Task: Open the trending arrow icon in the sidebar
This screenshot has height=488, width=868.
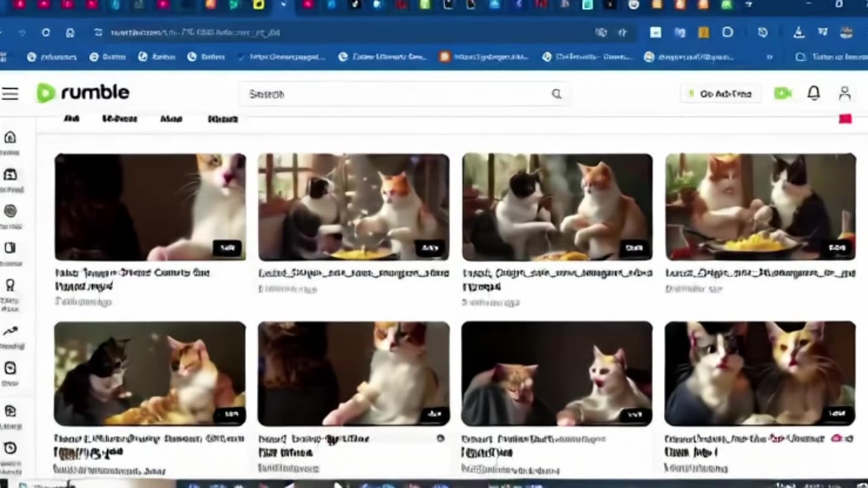Action: pos(10,331)
